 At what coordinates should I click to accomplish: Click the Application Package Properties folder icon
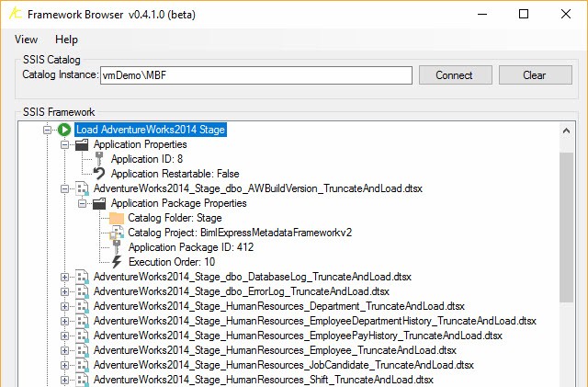click(x=99, y=203)
